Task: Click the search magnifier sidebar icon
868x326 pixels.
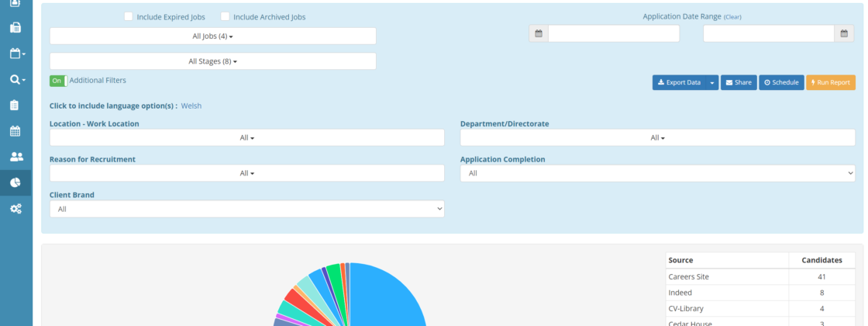Action: point(15,79)
